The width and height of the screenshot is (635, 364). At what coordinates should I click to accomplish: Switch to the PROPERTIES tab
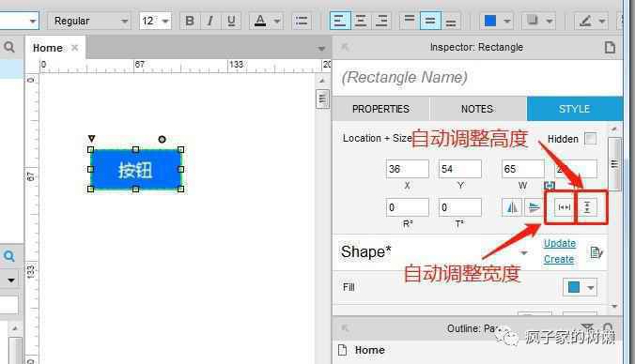point(380,109)
